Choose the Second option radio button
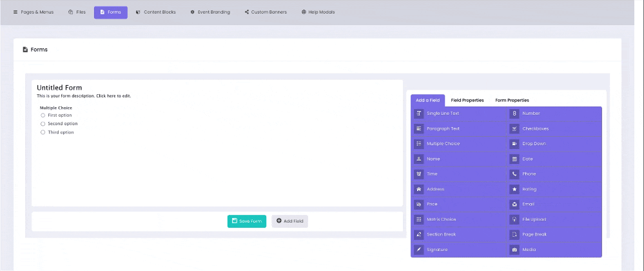 (43, 124)
